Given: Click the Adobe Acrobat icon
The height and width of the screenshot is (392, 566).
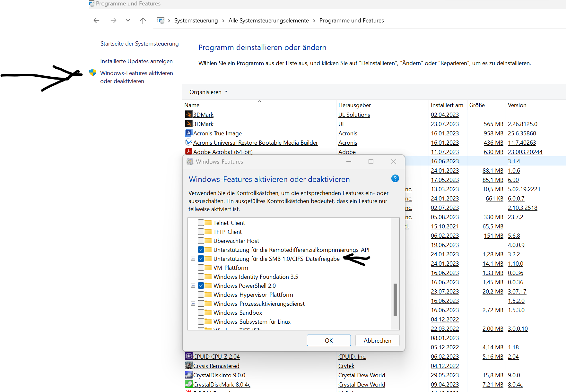Looking at the screenshot, I should click(189, 151).
